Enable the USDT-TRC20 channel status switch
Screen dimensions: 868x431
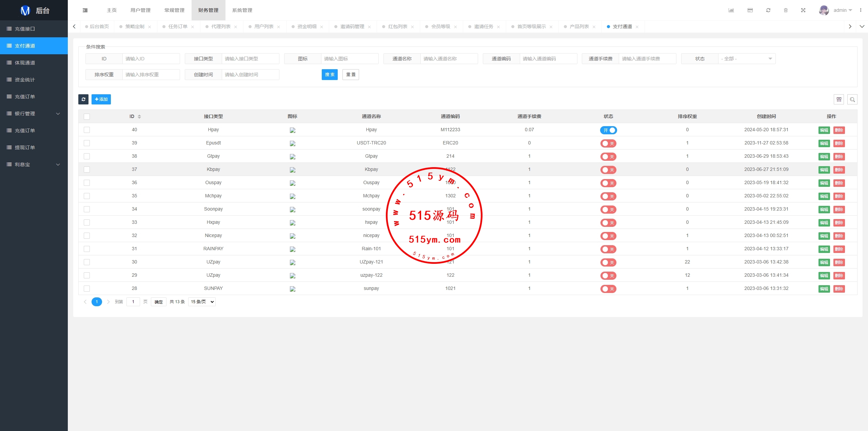point(608,143)
